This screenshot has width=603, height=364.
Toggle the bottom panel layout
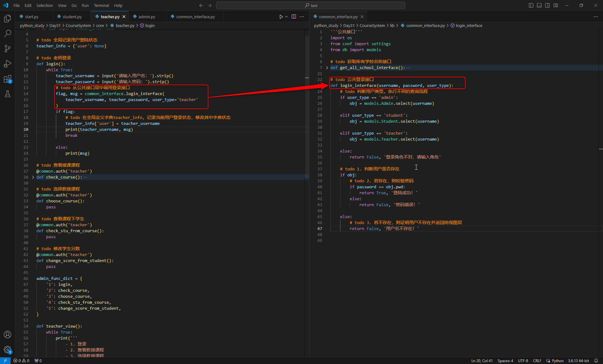pyautogui.click(x=539, y=5)
